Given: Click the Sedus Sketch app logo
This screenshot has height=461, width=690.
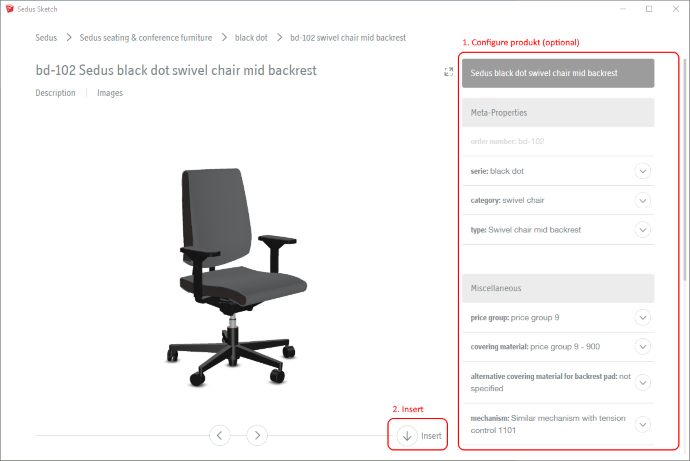Looking at the screenshot, I should pos(10,9).
